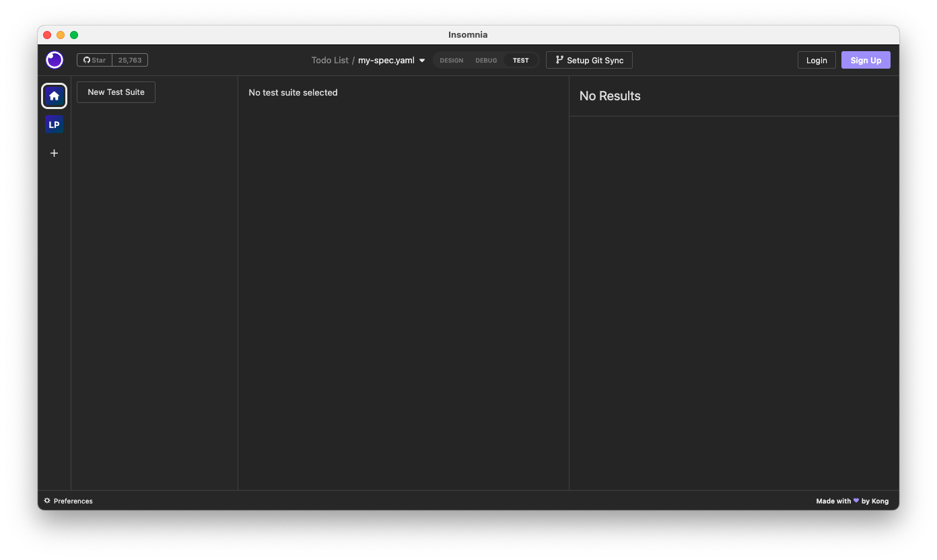Click the 'No test suite selected' text
Screen dimensions: 937x560
point(293,93)
